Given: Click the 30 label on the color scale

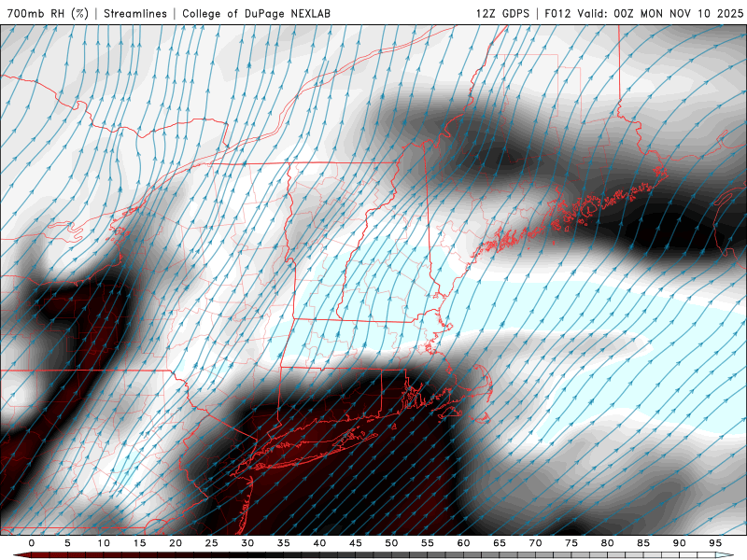Looking at the screenshot, I should click(x=247, y=543).
